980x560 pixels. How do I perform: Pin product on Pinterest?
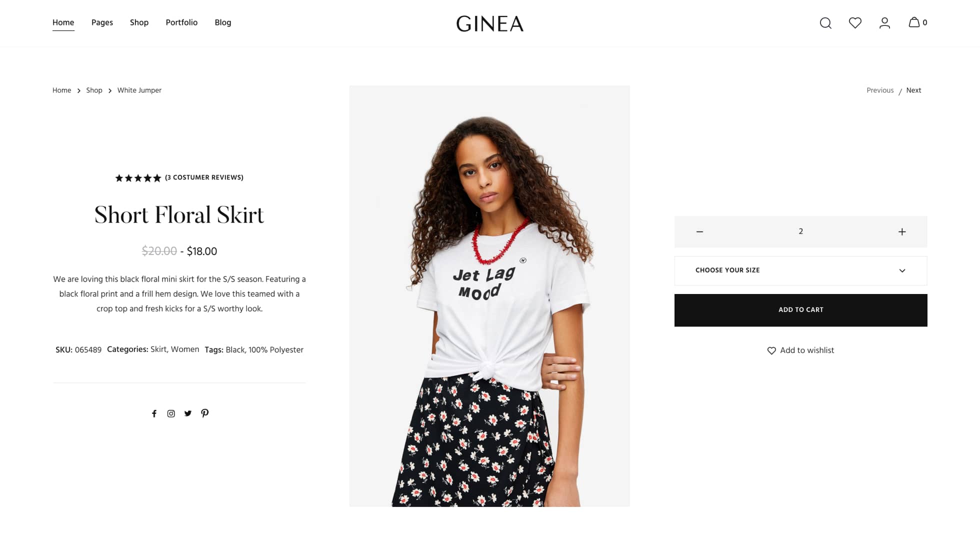(205, 413)
